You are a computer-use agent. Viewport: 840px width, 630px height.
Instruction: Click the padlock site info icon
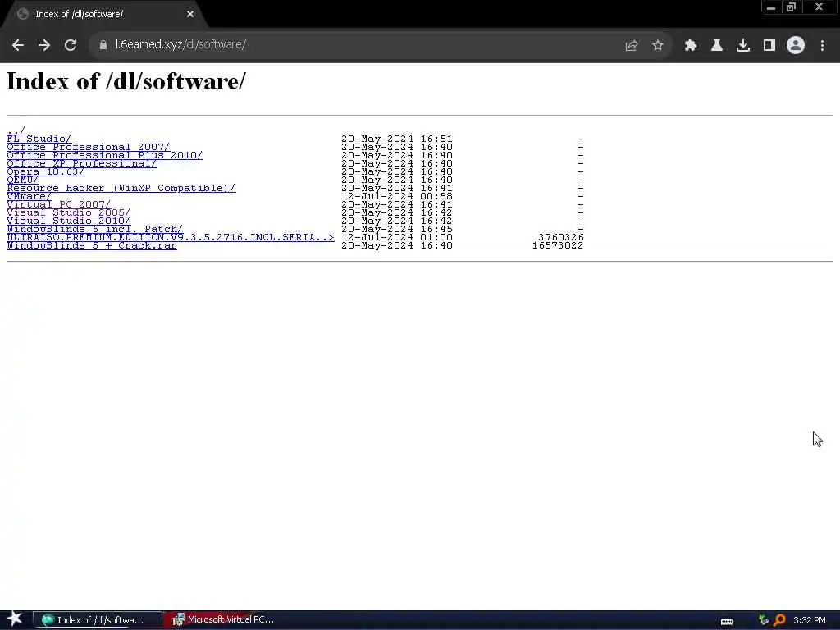103,45
